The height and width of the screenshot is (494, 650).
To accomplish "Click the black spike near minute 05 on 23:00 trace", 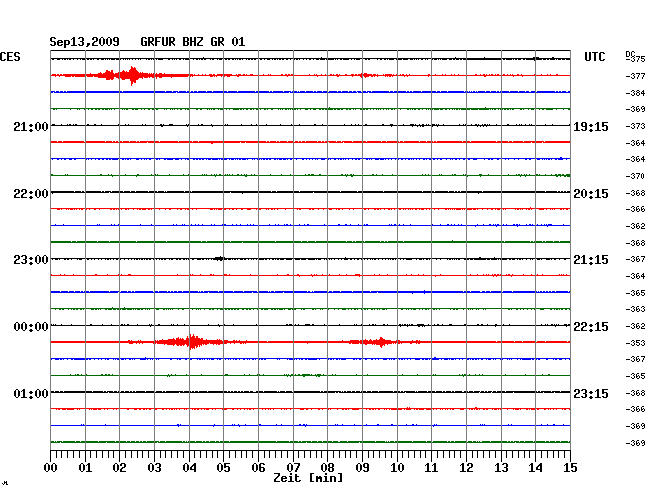I will pos(219,259).
